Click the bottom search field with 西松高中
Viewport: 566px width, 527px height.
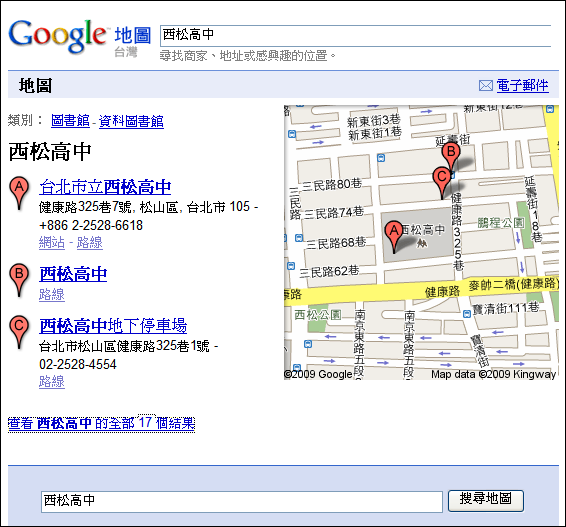click(242, 501)
